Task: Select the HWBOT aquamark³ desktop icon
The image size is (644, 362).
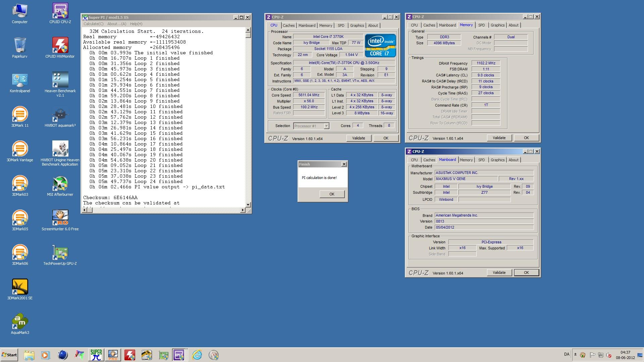Action: (60, 117)
